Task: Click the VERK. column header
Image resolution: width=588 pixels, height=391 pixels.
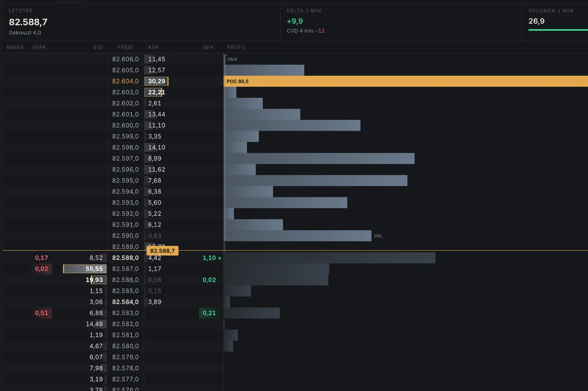Action: pyautogui.click(x=40, y=47)
